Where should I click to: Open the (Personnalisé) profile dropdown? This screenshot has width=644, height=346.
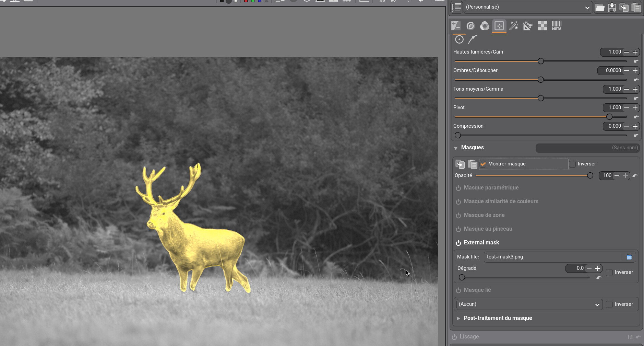pos(527,7)
